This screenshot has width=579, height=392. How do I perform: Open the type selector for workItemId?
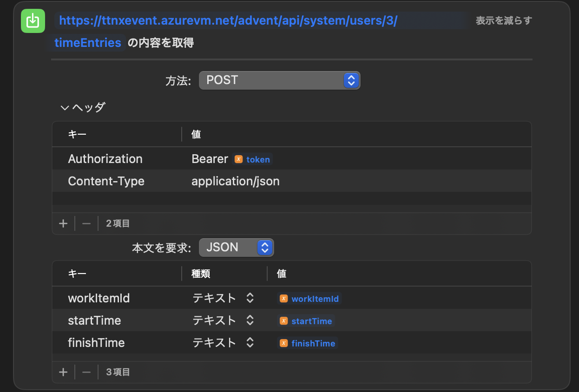pos(249,298)
